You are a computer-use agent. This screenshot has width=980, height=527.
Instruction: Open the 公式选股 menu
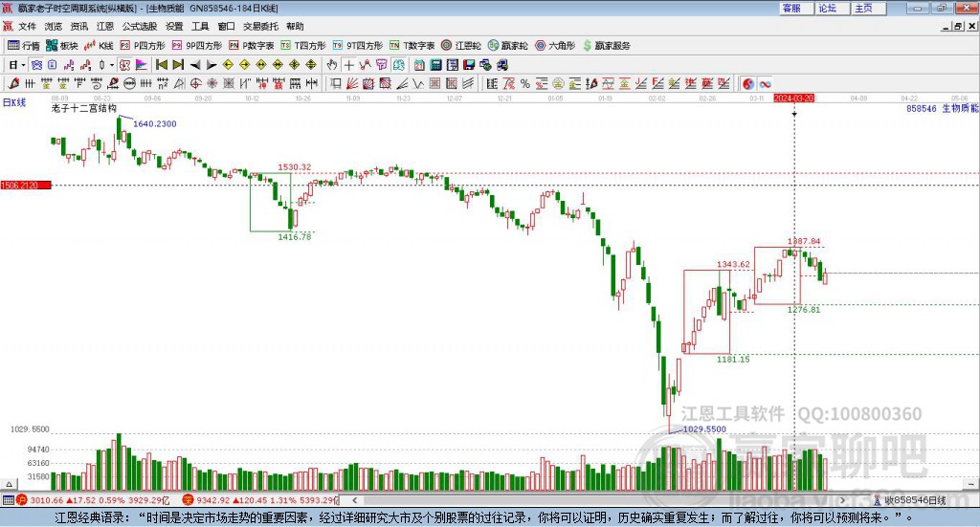(140, 26)
